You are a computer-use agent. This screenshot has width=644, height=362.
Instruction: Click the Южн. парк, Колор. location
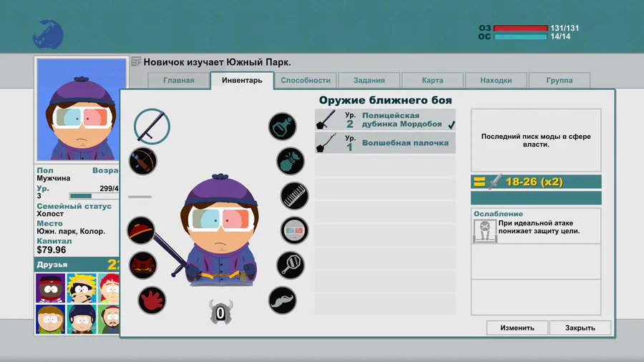(71, 231)
